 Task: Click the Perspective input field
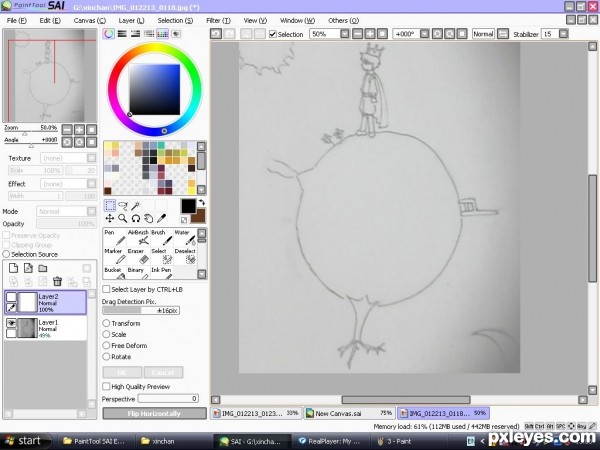coord(168,399)
